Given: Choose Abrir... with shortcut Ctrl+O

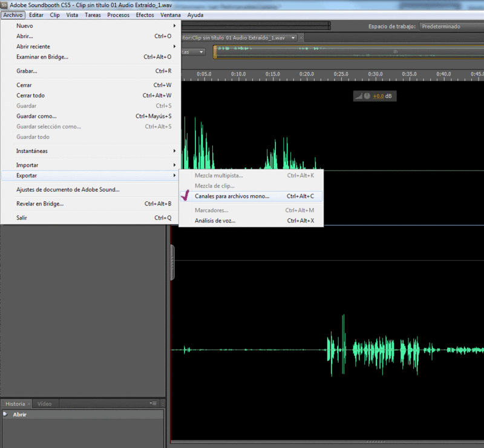Looking at the screenshot, I should point(90,36).
